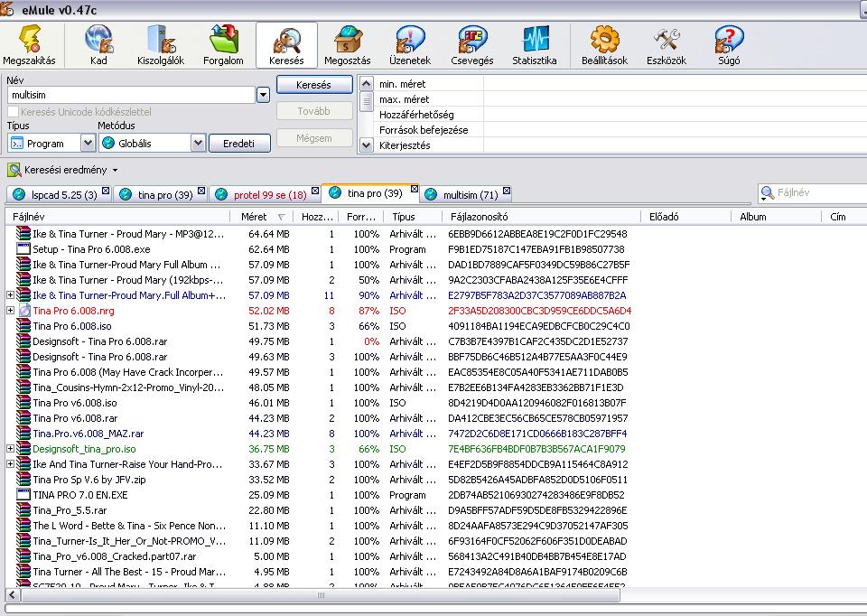The width and height of the screenshot is (867, 616).
Task: Open the Típus Program dropdown
Action: [88, 144]
